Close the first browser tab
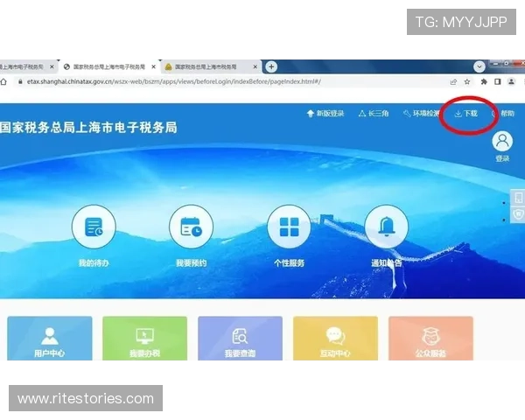This screenshot has width=525, height=420. click(x=52, y=67)
